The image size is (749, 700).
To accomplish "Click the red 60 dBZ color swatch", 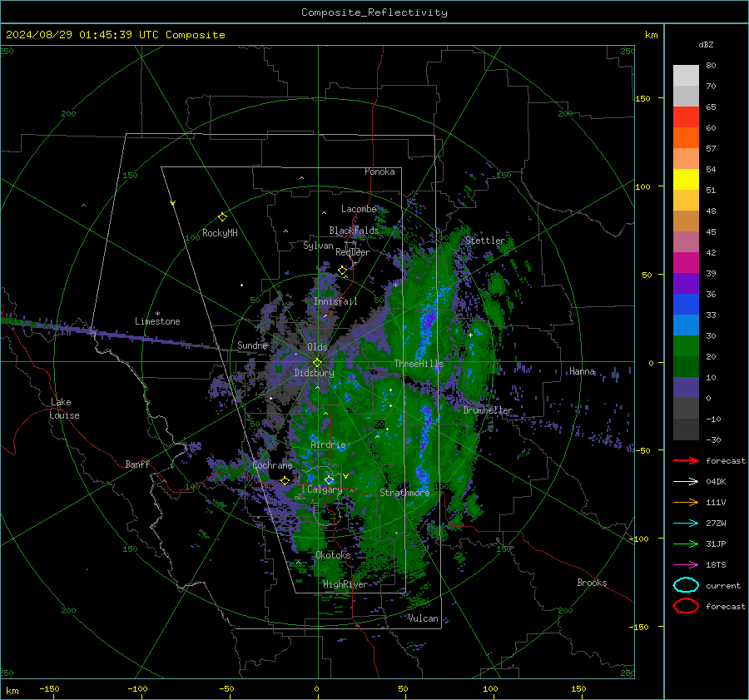I will coord(686,117).
